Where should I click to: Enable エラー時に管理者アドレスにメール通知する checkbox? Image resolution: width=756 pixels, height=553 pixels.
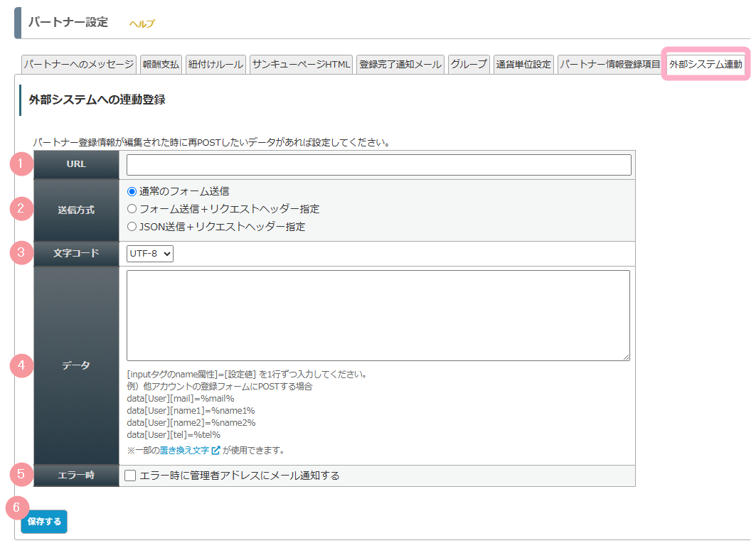pyautogui.click(x=130, y=476)
